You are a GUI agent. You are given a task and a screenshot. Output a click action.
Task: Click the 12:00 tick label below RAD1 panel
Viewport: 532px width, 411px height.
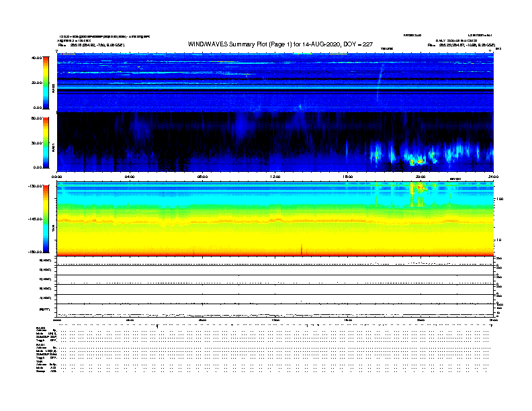coord(275,177)
